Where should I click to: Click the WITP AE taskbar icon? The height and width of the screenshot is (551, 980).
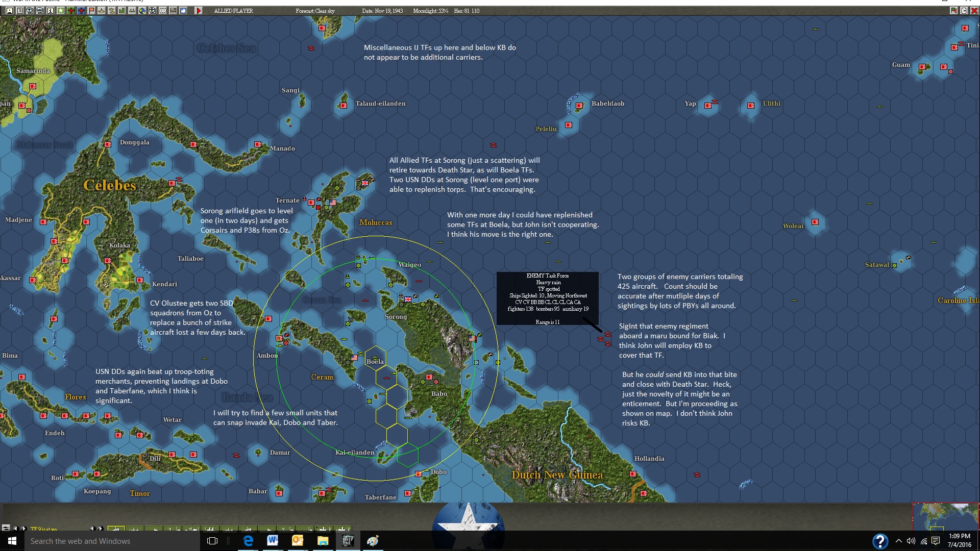348,541
